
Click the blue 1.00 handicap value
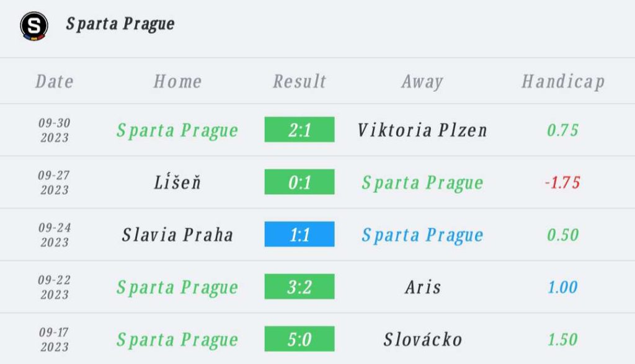(562, 287)
